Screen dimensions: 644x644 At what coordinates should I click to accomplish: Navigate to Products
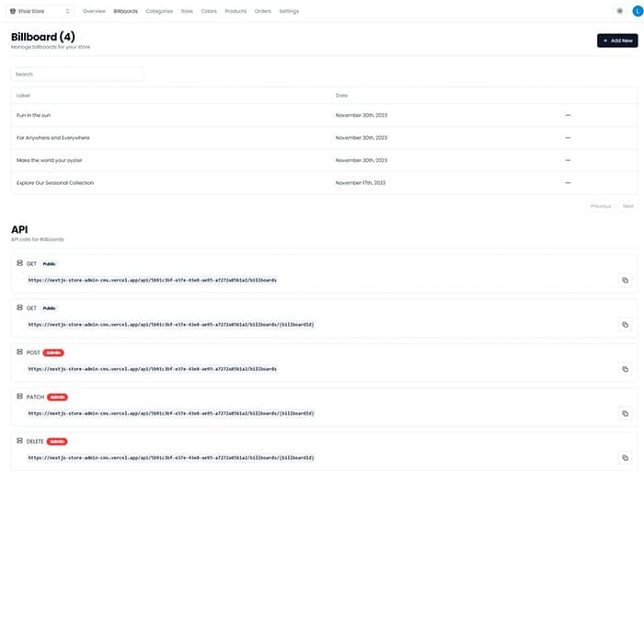(x=236, y=11)
